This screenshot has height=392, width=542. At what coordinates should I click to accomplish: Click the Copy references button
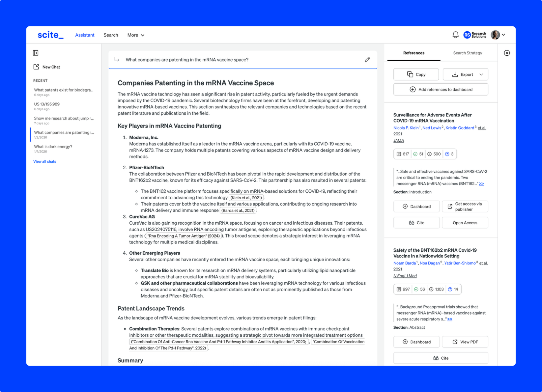tap(416, 74)
